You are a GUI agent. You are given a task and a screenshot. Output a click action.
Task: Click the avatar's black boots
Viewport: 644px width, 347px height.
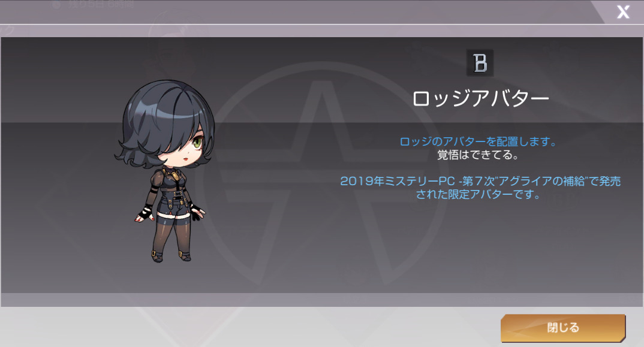(170, 256)
